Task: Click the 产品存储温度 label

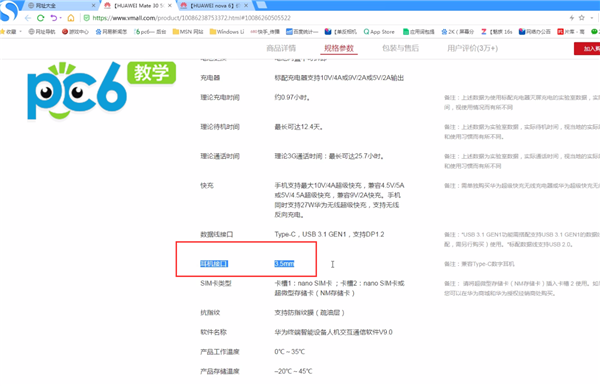Action: tap(220, 371)
